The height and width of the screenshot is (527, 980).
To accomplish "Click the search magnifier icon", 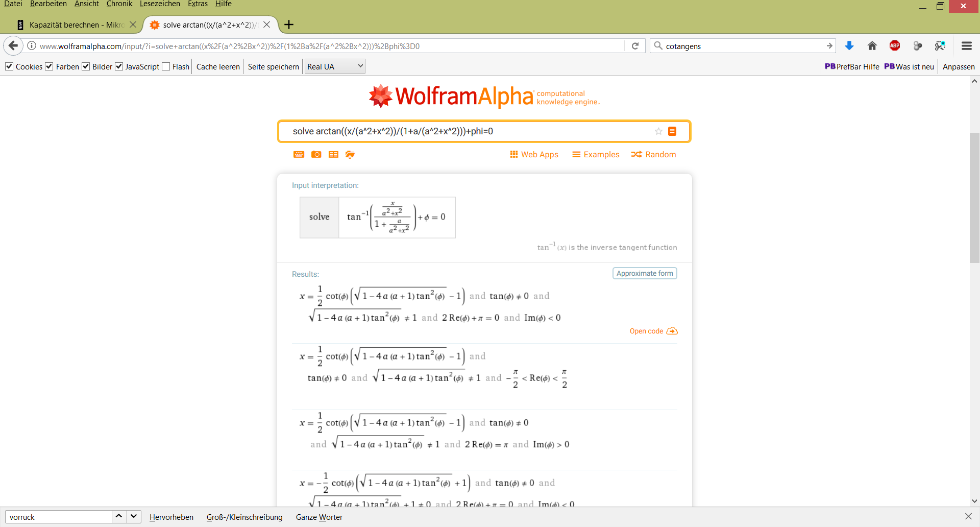I will (658, 46).
